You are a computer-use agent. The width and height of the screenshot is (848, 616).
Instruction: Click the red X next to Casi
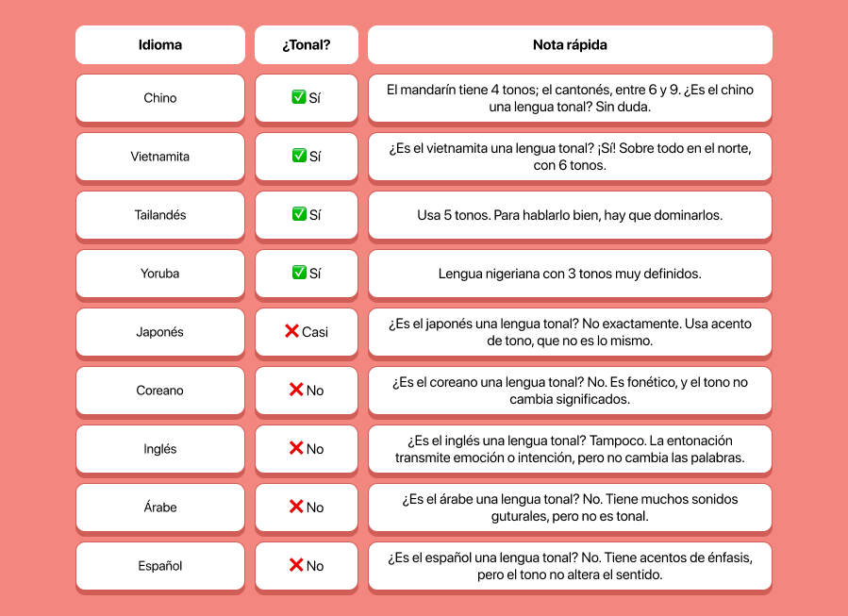click(x=291, y=331)
